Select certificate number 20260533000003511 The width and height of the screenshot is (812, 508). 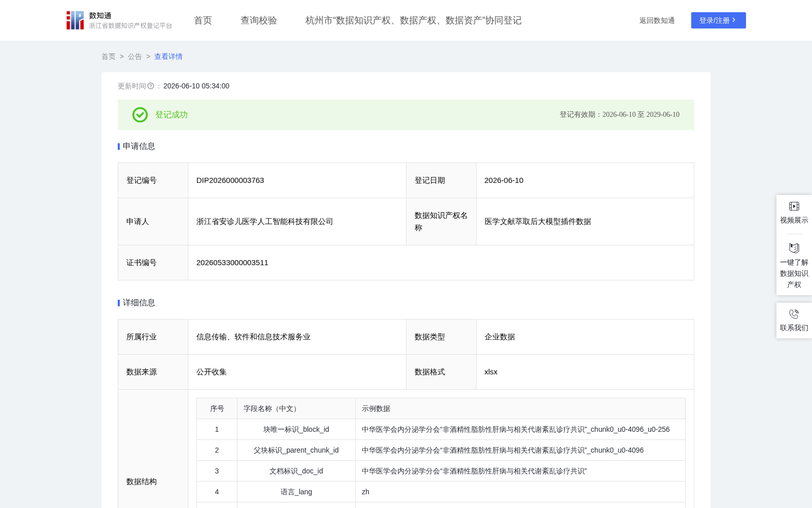click(232, 263)
